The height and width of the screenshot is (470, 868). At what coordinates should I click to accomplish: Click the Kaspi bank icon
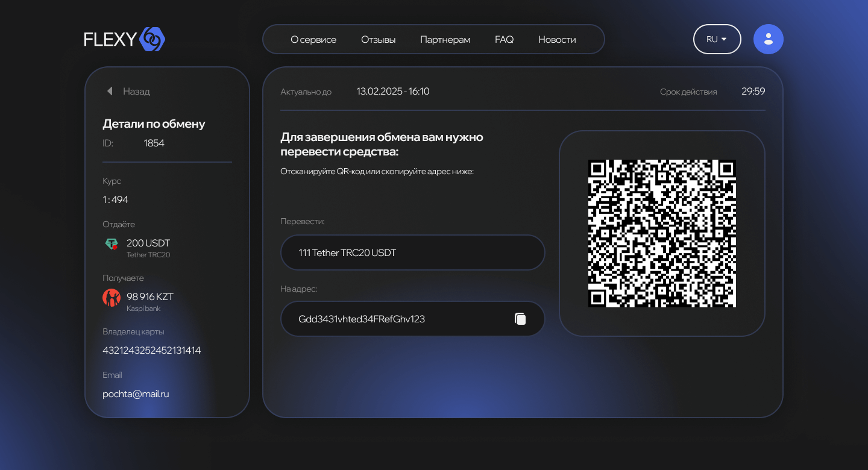pos(112,298)
